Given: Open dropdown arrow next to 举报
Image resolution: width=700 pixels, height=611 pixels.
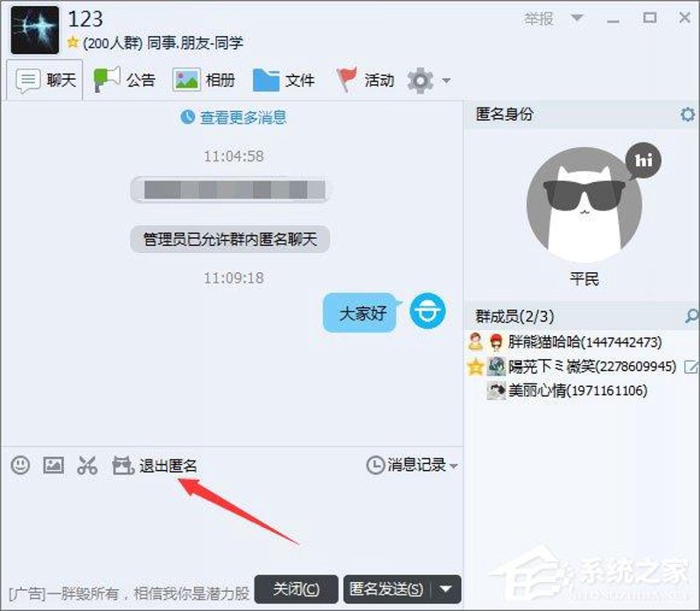Looking at the screenshot, I should (x=577, y=18).
